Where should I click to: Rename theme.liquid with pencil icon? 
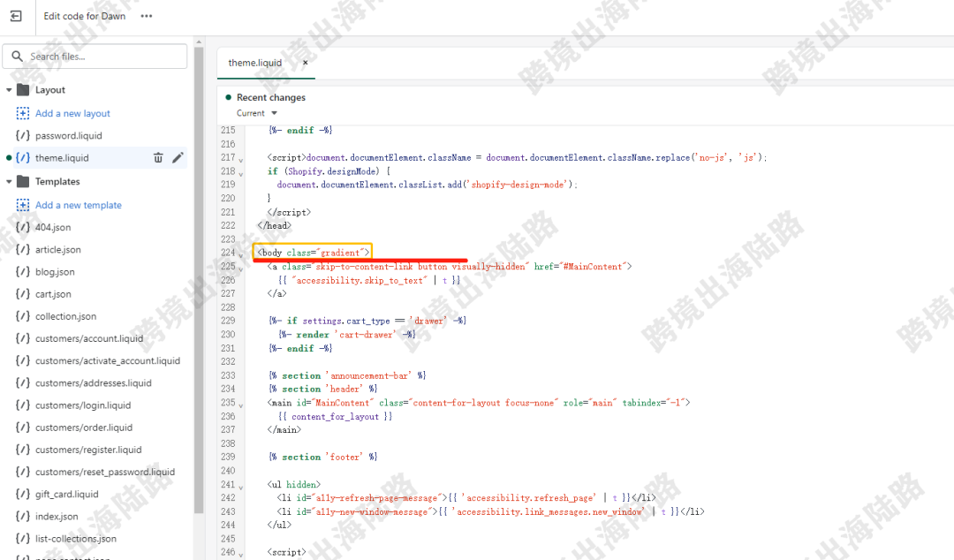tap(178, 157)
